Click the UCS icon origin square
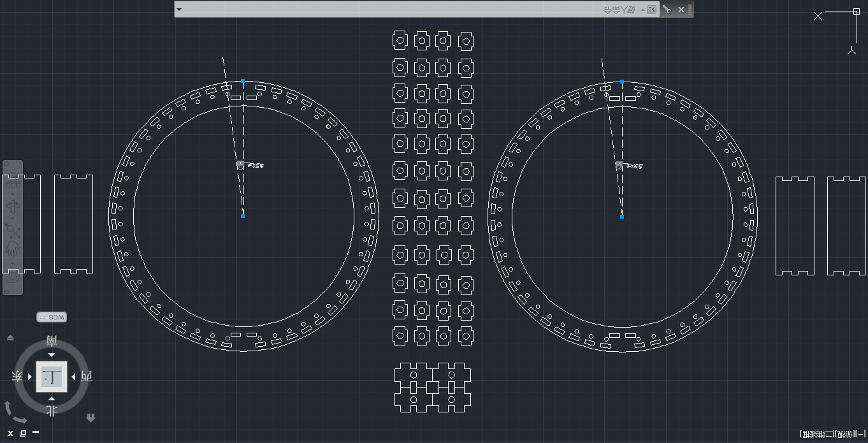 tap(856, 11)
